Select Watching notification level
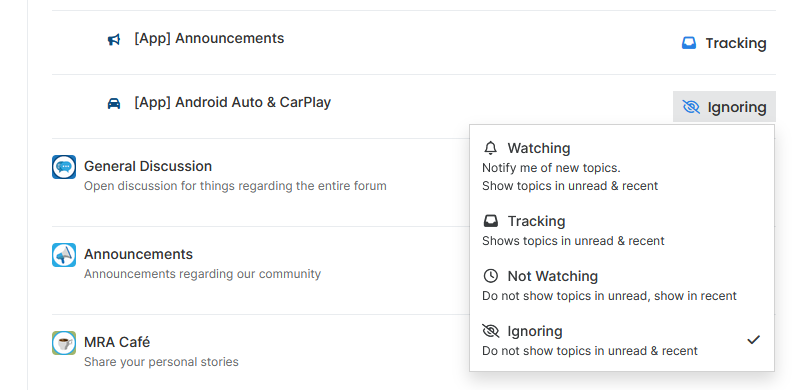The image size is (798, 390). tap(621, 166)
